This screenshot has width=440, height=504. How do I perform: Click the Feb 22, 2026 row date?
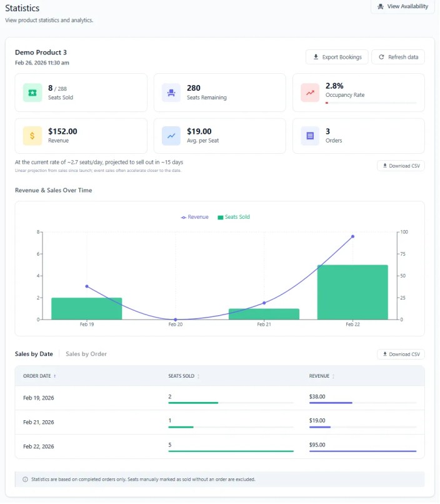tap(39, 446)
